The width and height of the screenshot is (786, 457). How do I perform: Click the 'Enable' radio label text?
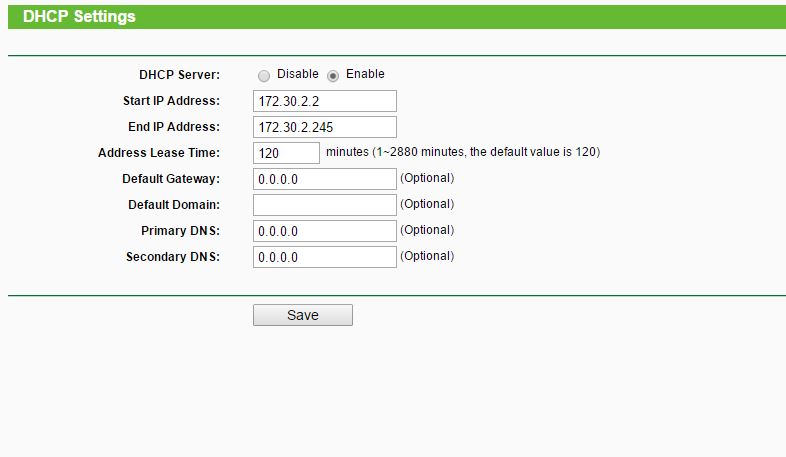tap(365, 74)
